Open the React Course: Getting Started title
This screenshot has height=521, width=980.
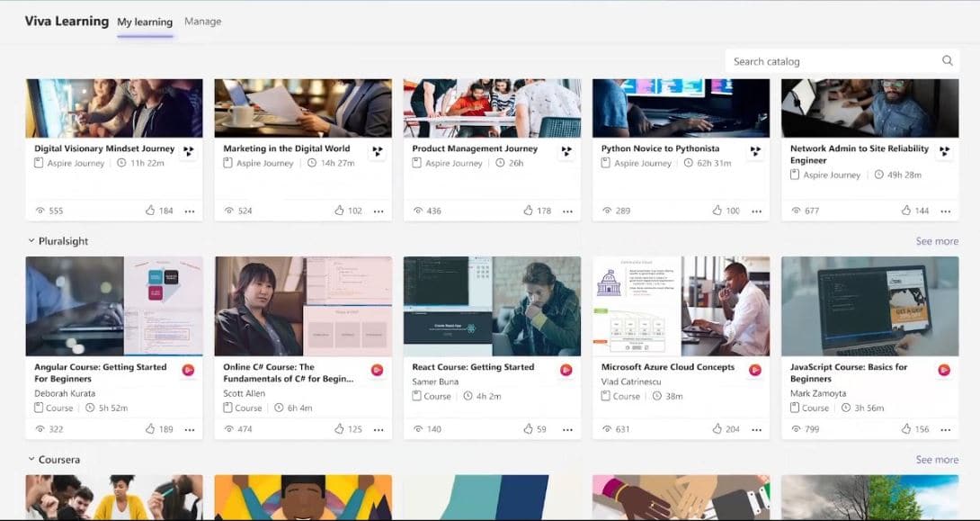click(473, 367)
